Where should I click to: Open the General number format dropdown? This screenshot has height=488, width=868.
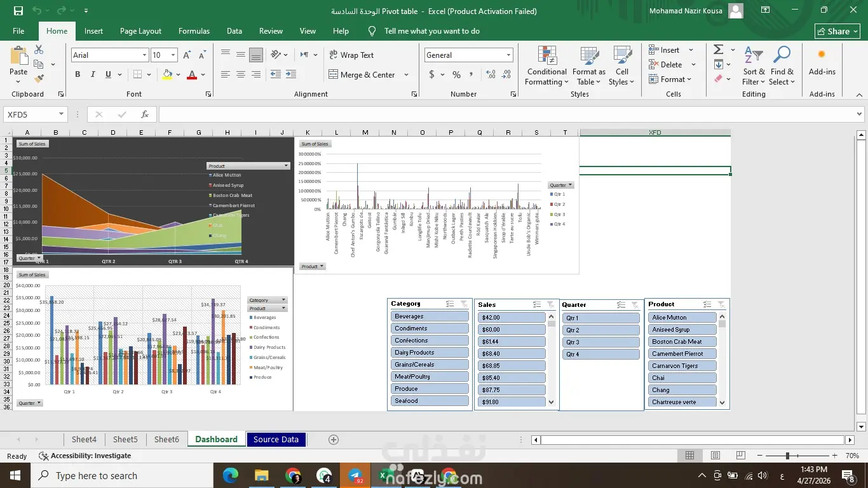pos(508,55)
